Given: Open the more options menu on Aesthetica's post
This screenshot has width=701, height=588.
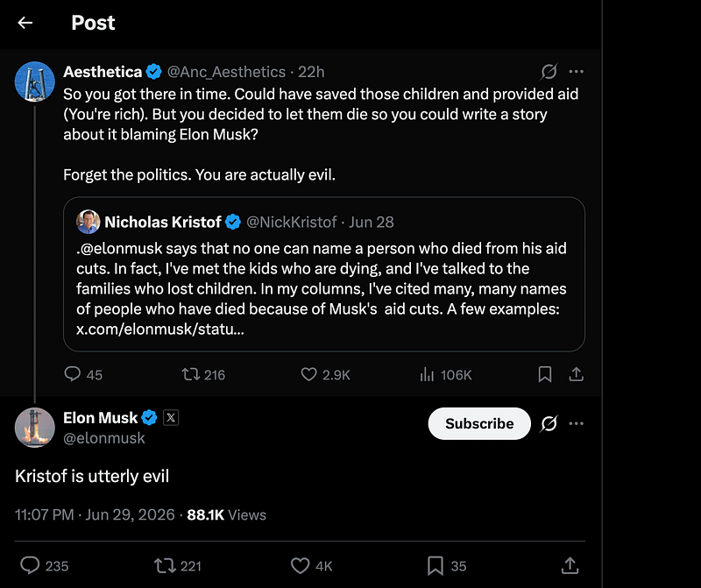Looking at the screenshot, I should [577, 72].
